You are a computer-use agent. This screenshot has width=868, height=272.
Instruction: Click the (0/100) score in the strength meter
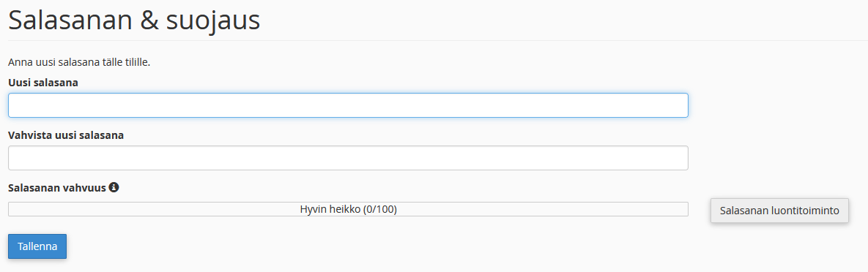click(379, 210)
